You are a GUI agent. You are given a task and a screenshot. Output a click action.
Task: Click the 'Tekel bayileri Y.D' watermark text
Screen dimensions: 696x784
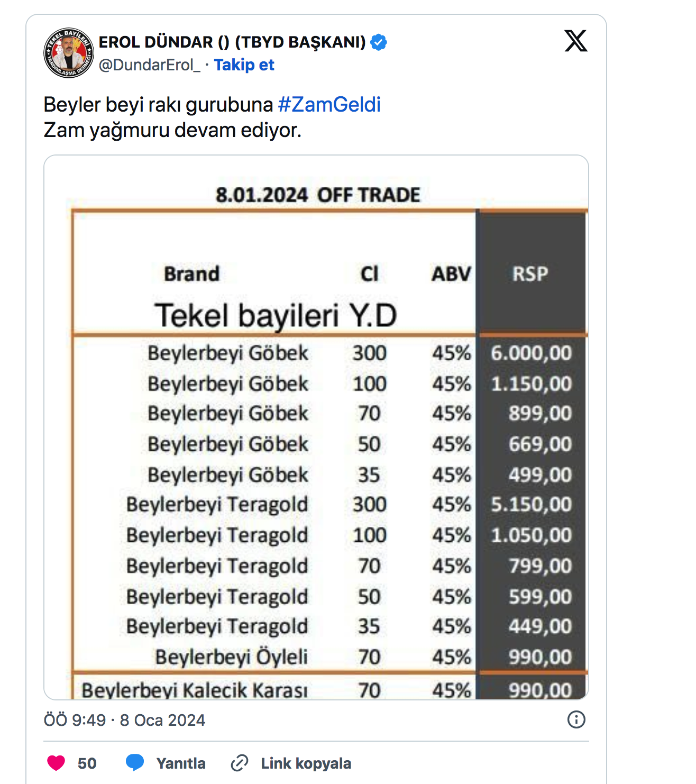click(276, 316)
